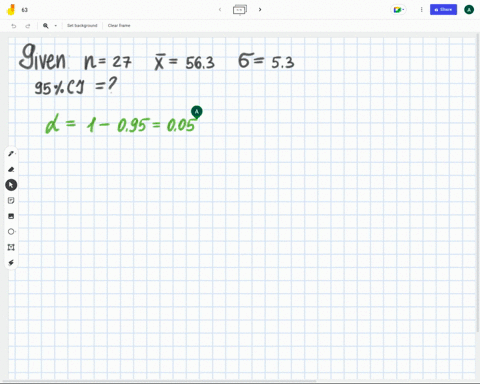This screenshot has height=384, width=480.
Task: Click the jam title "63"
Action: pyautogui.click(x=25, y=10)
